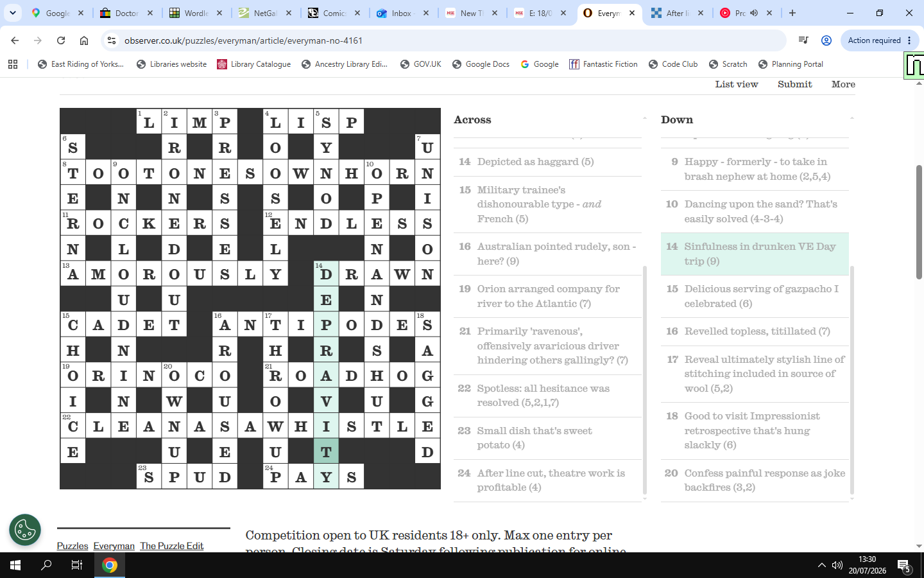Switch to the Wordle tab
This screenshot has height=578, width=924.
click(194, 13)
